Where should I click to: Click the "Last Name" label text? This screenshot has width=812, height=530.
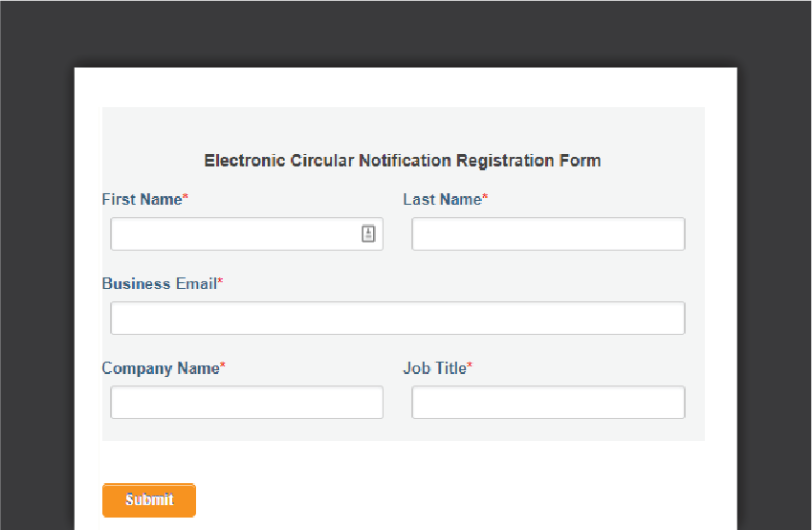coord(442,200)
